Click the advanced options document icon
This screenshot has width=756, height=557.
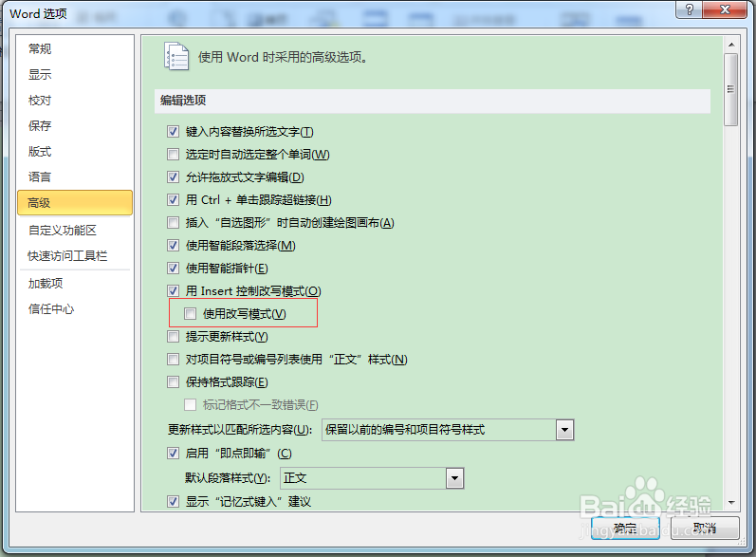176,56
